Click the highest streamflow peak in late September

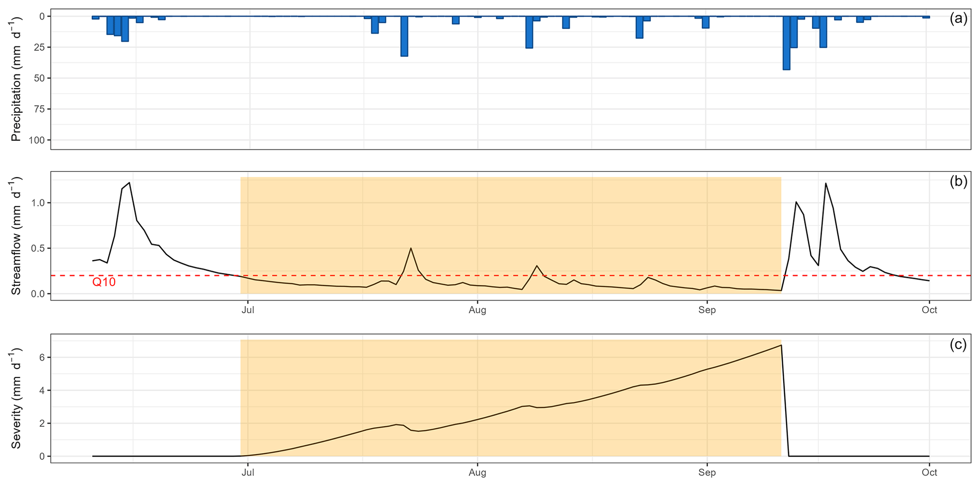pos(825,183)
